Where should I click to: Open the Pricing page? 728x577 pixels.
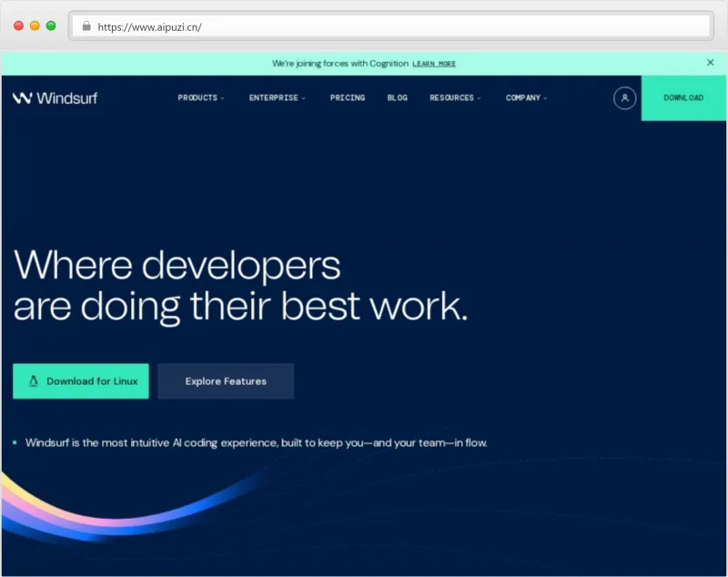347,98
